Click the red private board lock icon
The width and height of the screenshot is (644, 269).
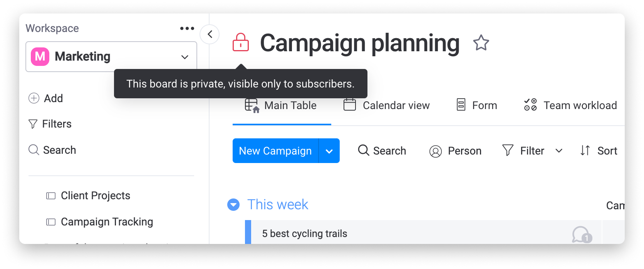click(241, 42)
